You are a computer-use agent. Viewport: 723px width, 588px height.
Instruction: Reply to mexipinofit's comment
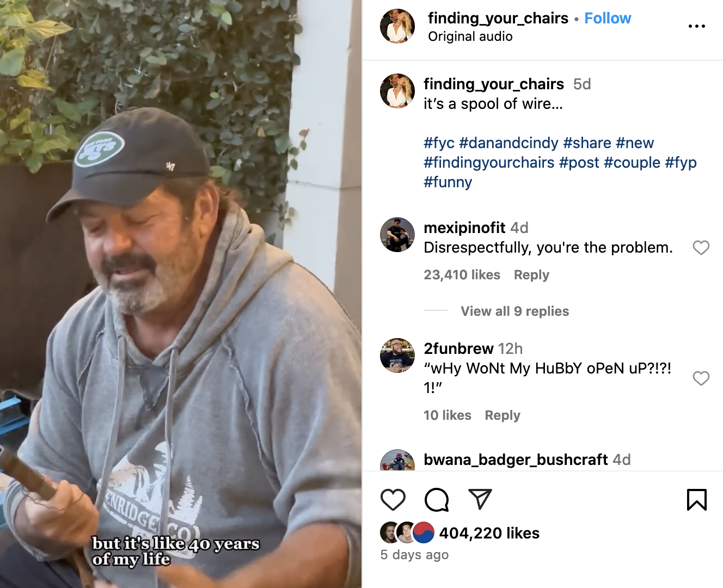(531, 275)
